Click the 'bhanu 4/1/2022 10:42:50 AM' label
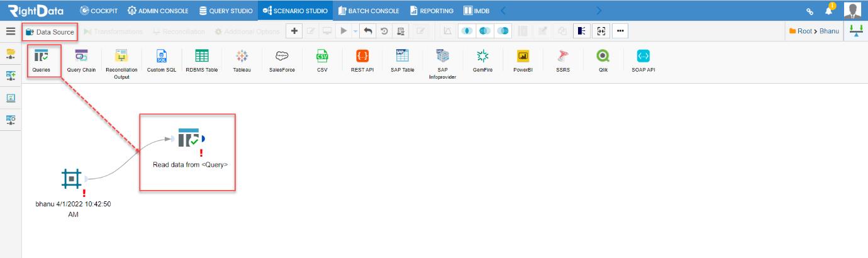The image size is (868, 258). (74, 209)
